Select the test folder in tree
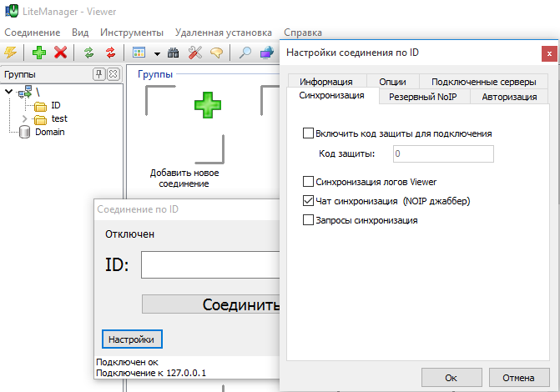 coord(59,118)
